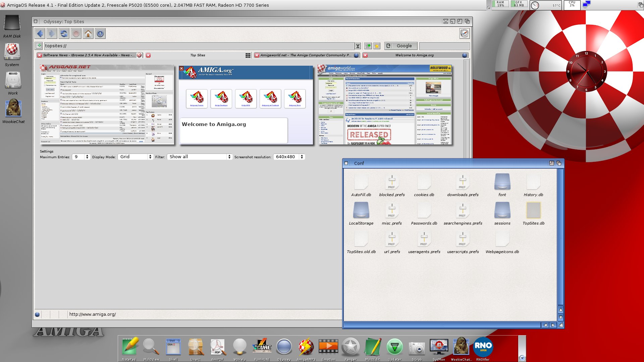Close the Welcome to Amiga.org tab
The width and height of the screenshot is (644, 362).
click(365, 55)
